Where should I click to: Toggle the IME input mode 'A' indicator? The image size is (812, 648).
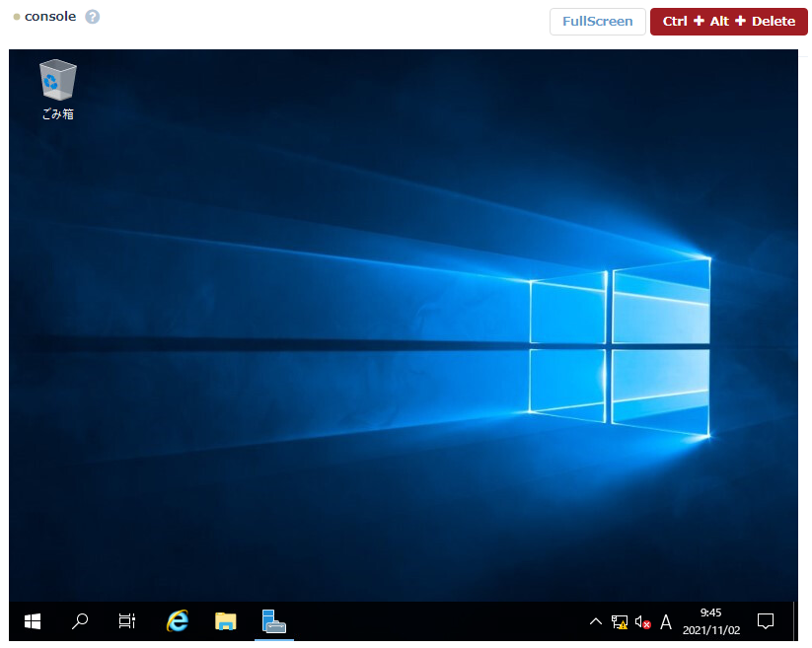tap(666, 621)
